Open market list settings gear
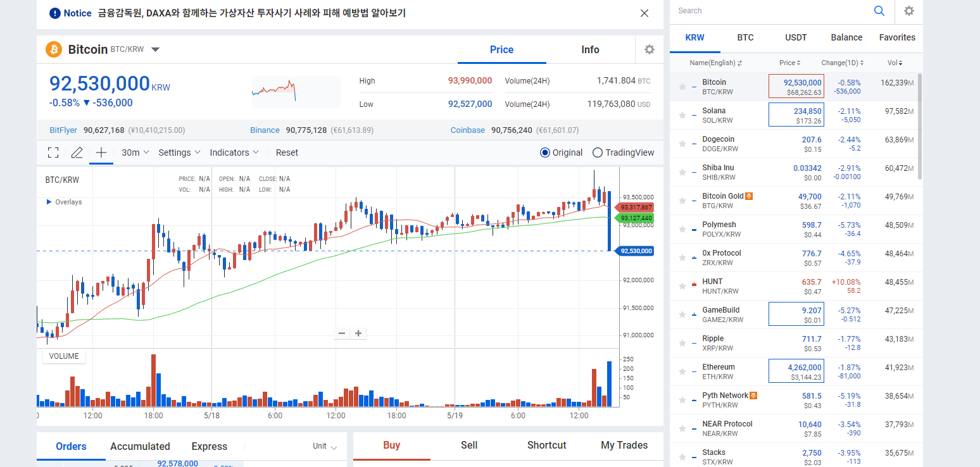980x467 pixels. 909,11
